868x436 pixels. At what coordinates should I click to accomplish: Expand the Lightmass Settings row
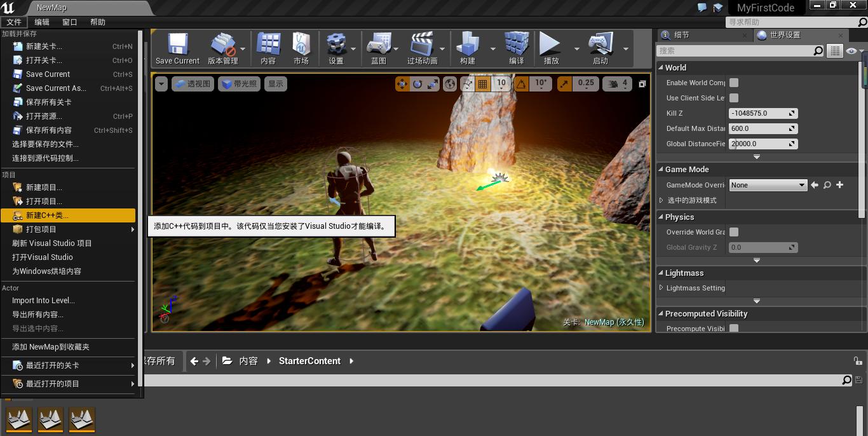661,288
